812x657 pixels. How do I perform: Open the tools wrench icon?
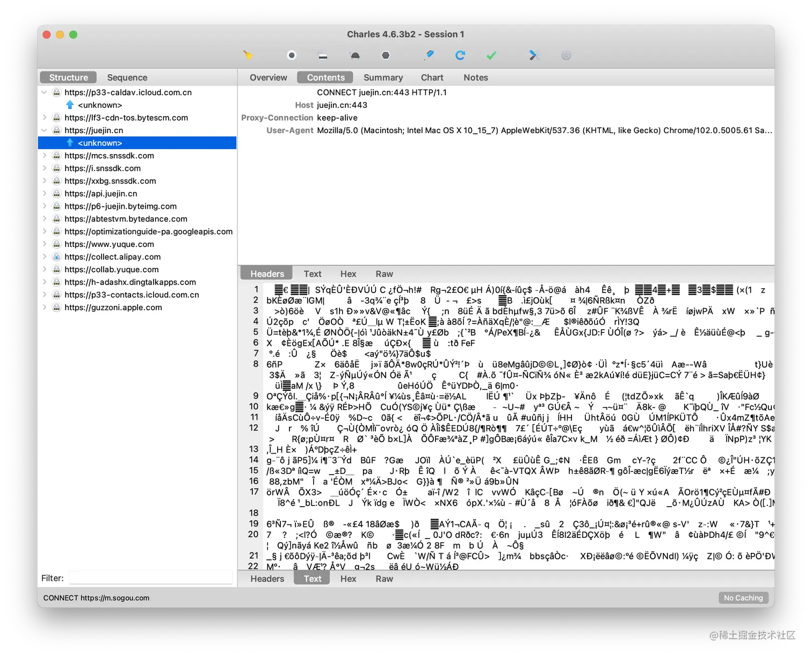point(534,55)
